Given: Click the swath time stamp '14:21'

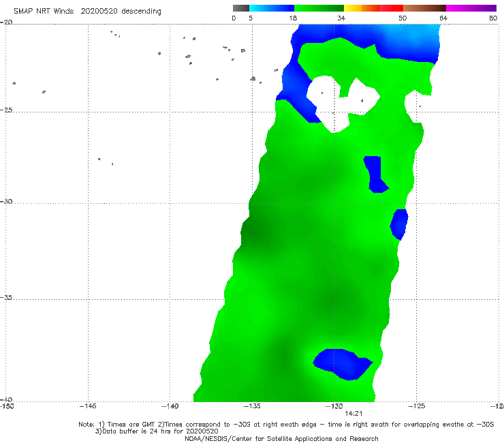Looking at the screenshot, I should click(x=353, y=414).
